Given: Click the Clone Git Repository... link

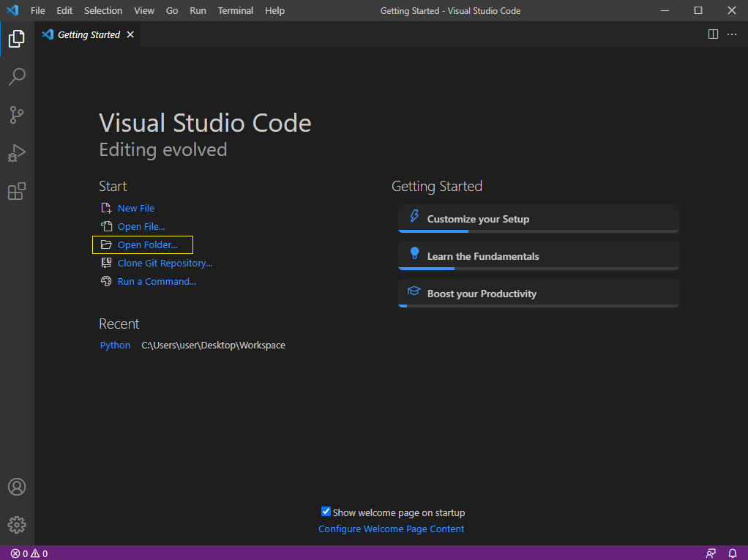Looking at the screenshot, I should point(165,263).
